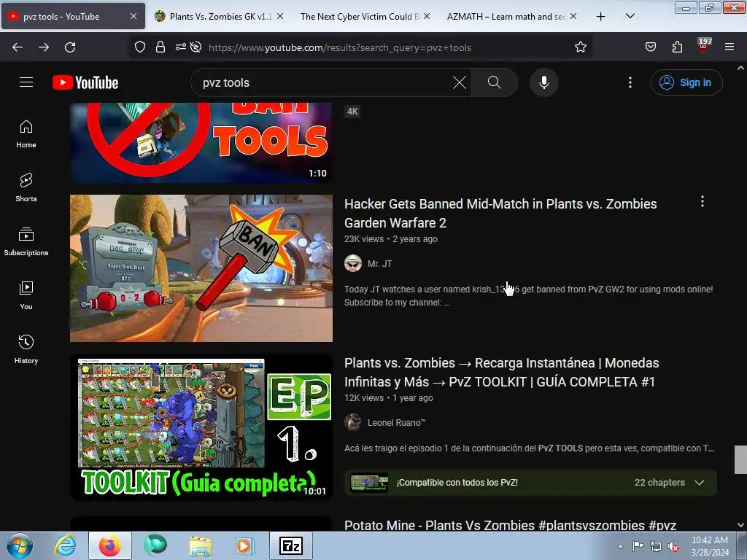This screenshot has height=560, width=747.
Task: Click Mr. JT channel avatar
Action: coord(353,263)
